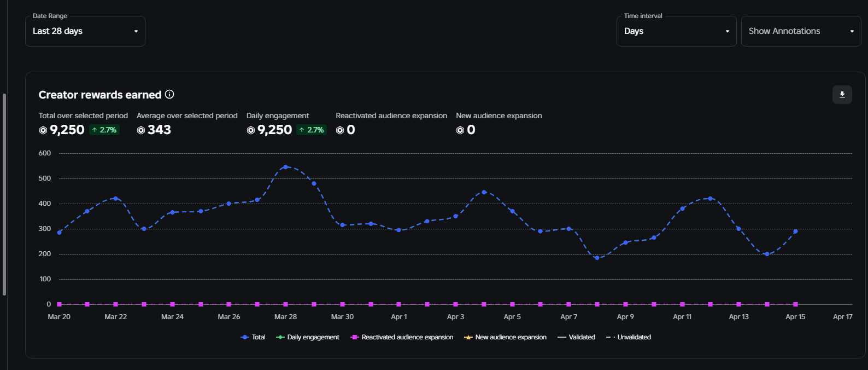Screen dimensions: 868x370
Task: Select the Apr 15 data point on Total line
Action: point(795,232)
